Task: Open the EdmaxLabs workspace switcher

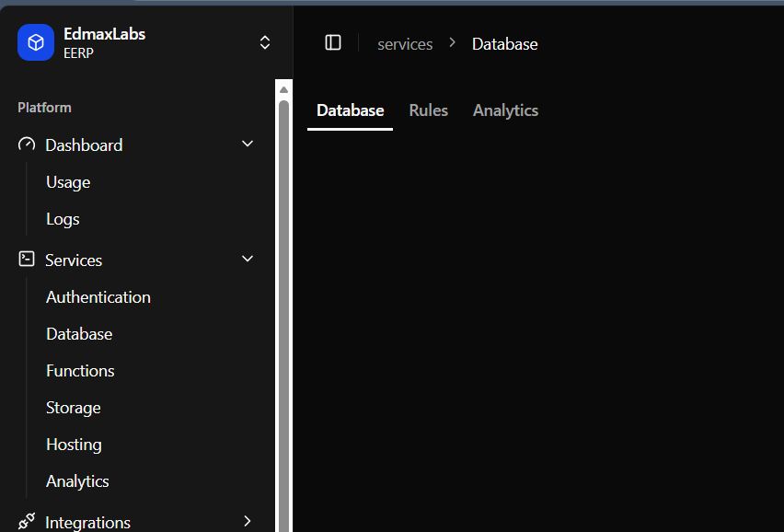Action: [264, 42]
